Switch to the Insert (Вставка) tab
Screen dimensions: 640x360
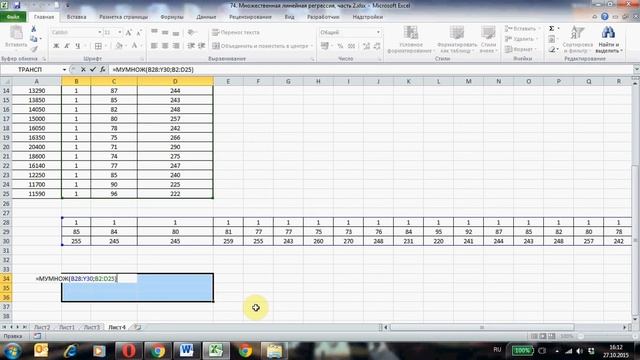pos(76,17)
